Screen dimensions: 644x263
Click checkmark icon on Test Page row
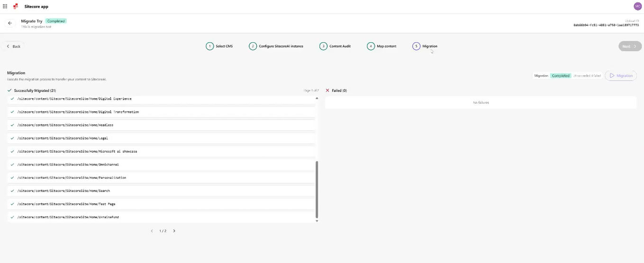coord(12,204)
